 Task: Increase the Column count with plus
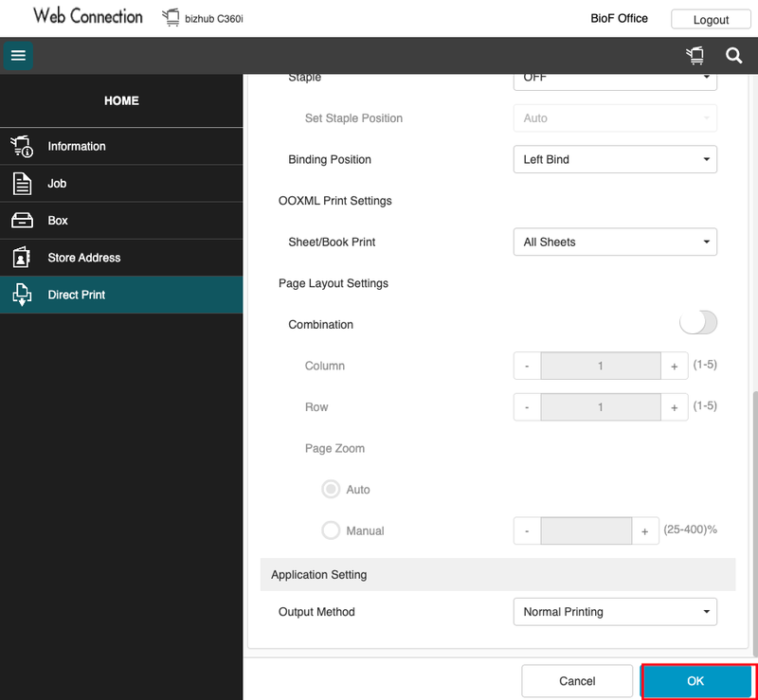point(675,366)
